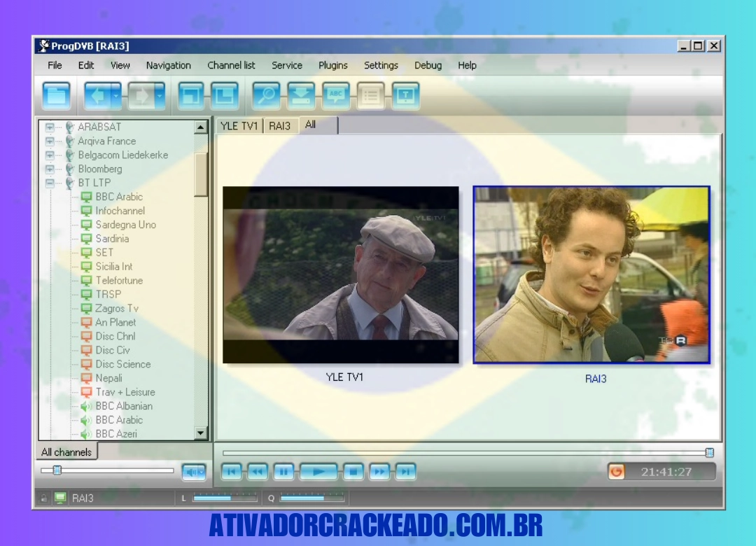The height and width of the screenshot is (546, 756).
Task: Open the Edit menu
Action: (86, 65)
